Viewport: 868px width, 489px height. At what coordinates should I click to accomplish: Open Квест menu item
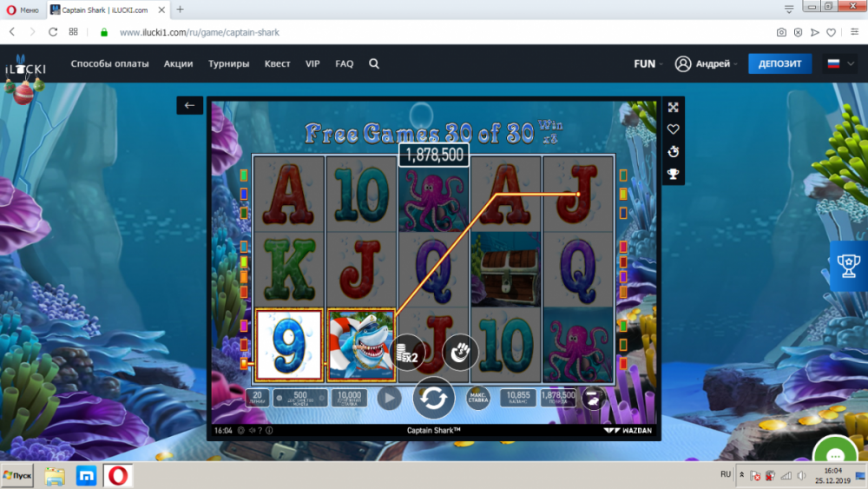coord(278,63)
